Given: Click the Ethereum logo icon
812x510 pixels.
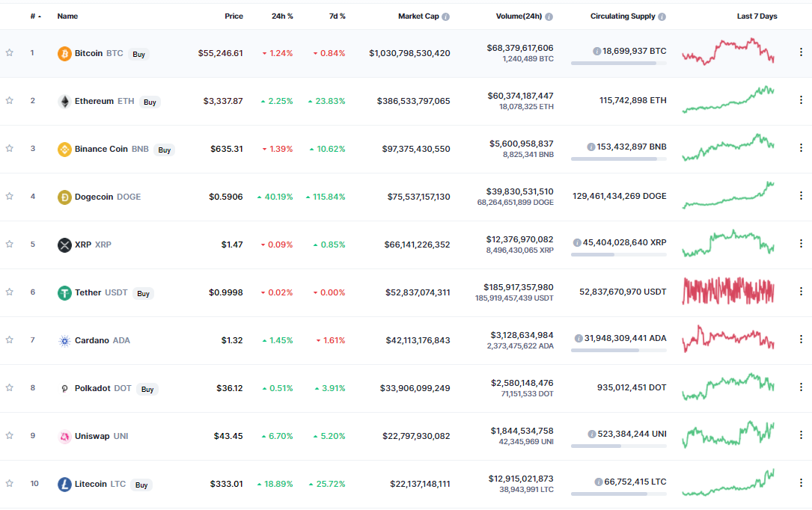Looking at the screenshot, I should 64,102.
